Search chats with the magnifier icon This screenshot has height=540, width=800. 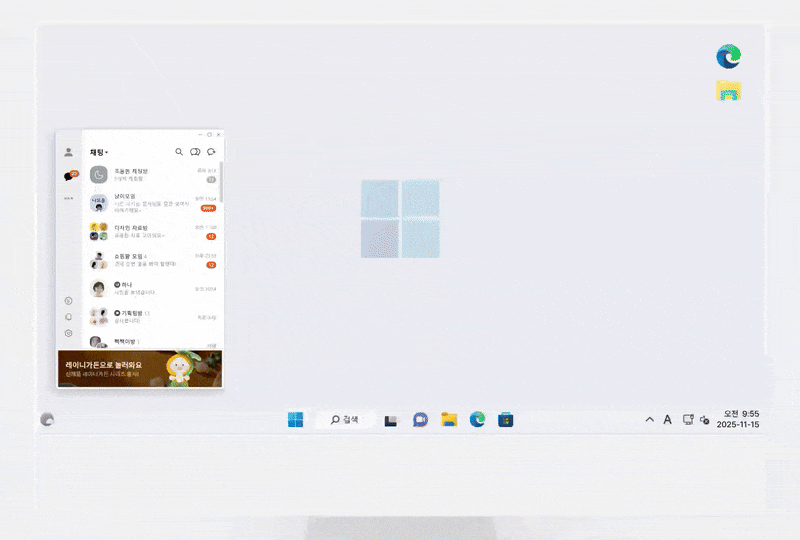179,152
